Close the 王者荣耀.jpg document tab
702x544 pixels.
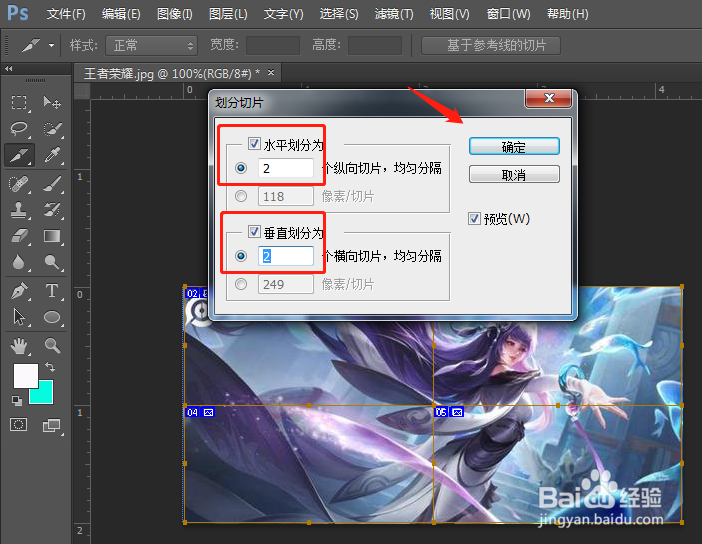point(271,73)
